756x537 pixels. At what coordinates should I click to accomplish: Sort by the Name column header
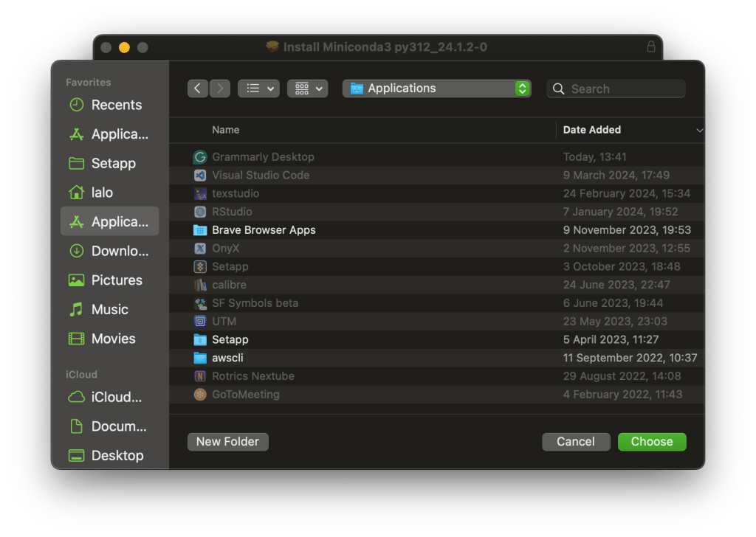pyautogui.click(x=226, y=130)
